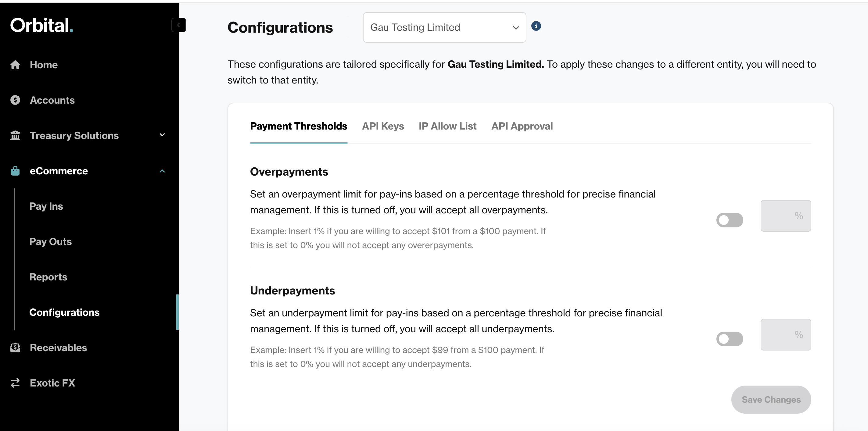Viewport: 868px width, 431px height.
Task: Expand the Treasury Solutions menu chevron
Action: pyautogui.click(x=162, y=135)
